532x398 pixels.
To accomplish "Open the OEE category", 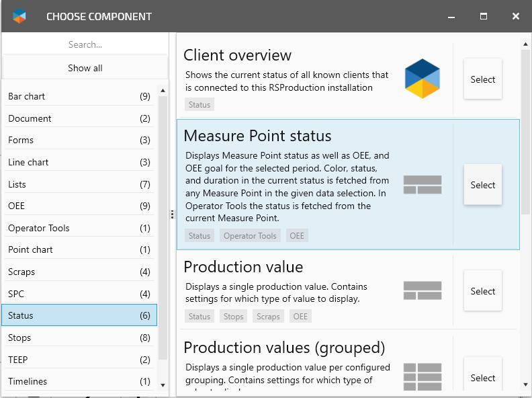I will 79,206.
